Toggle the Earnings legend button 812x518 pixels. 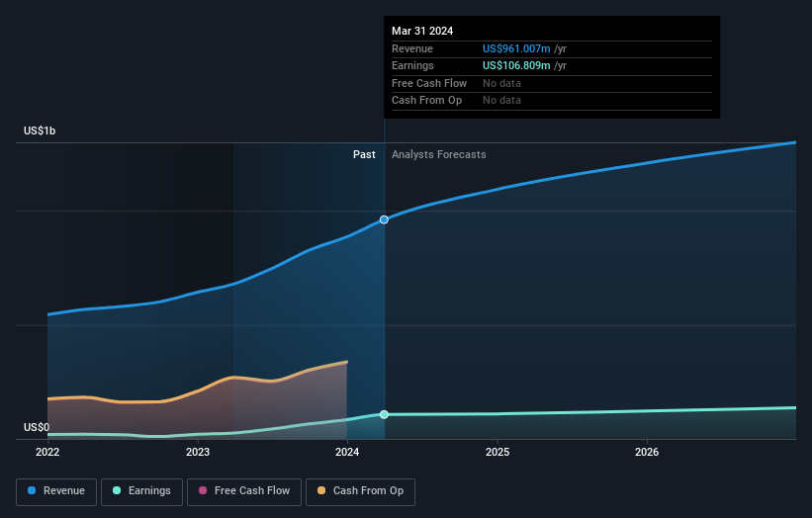[141, 491]
